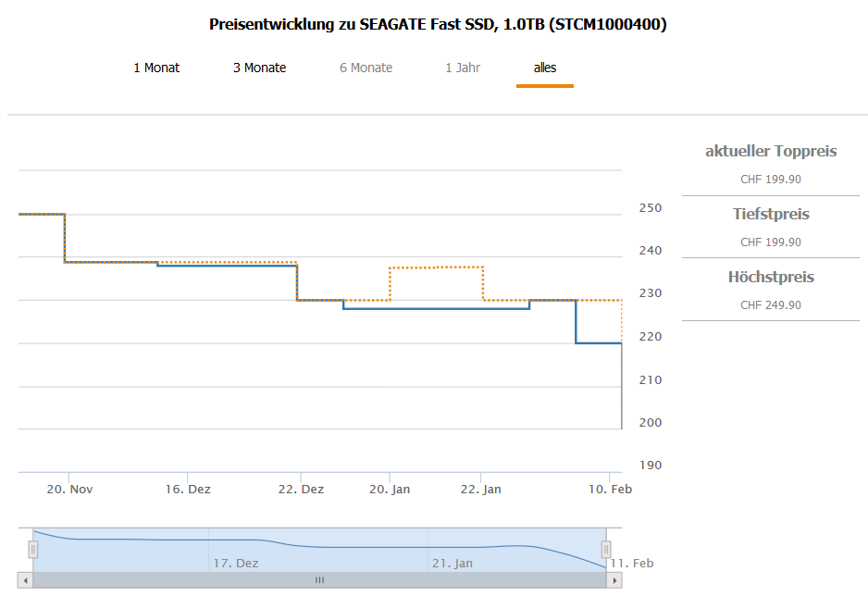Show the alles price history

coord(545,68)
